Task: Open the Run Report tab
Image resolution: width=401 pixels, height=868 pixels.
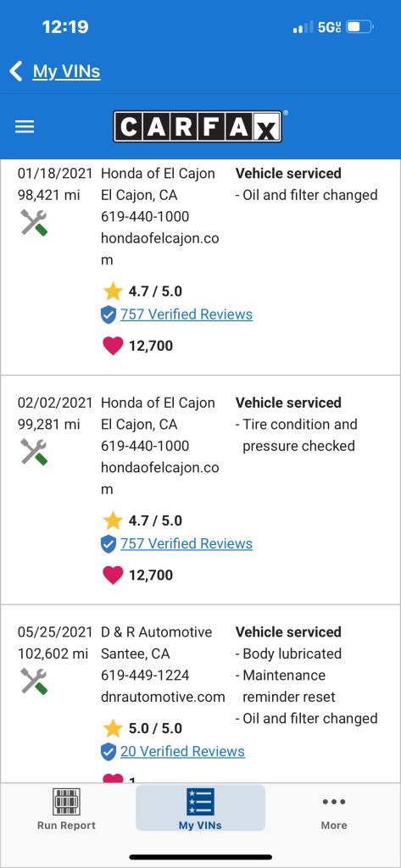Action: click(x=66, y=810)
